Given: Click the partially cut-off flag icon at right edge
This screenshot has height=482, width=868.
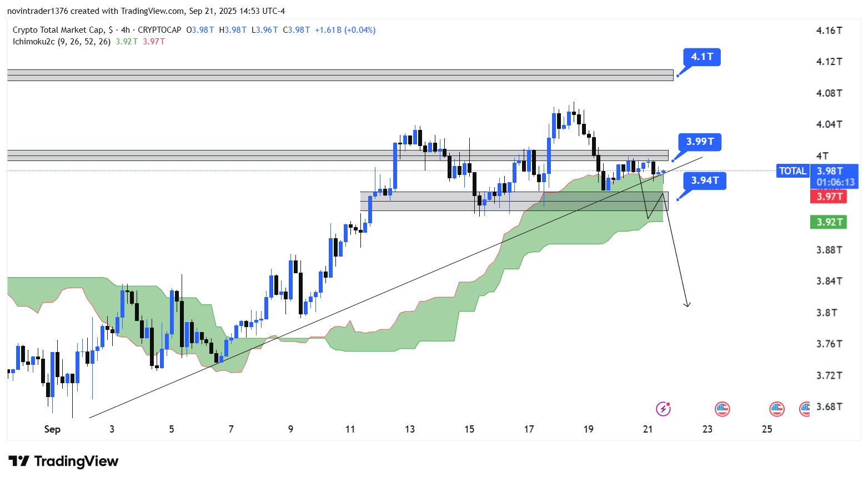Looking at the screenshot, I should point(805,409).
